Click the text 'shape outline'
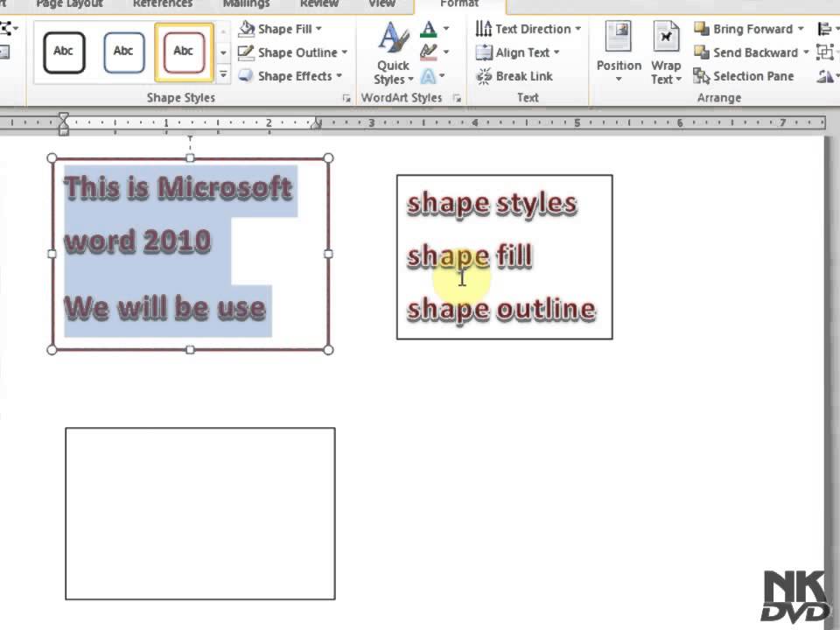840x630 pixels. [x=500, y=310]
